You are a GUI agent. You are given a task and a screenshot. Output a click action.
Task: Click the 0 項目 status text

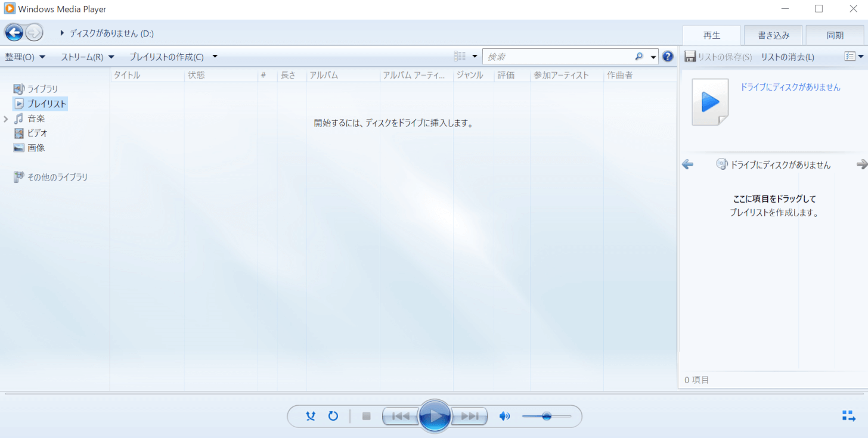click(696, 380)
